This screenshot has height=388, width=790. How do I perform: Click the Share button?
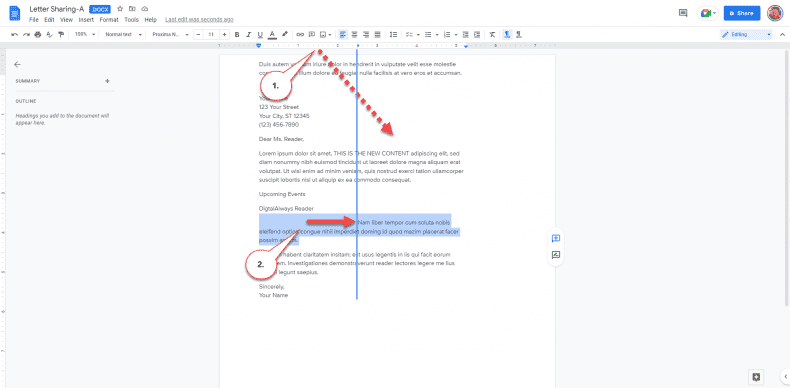742,13
